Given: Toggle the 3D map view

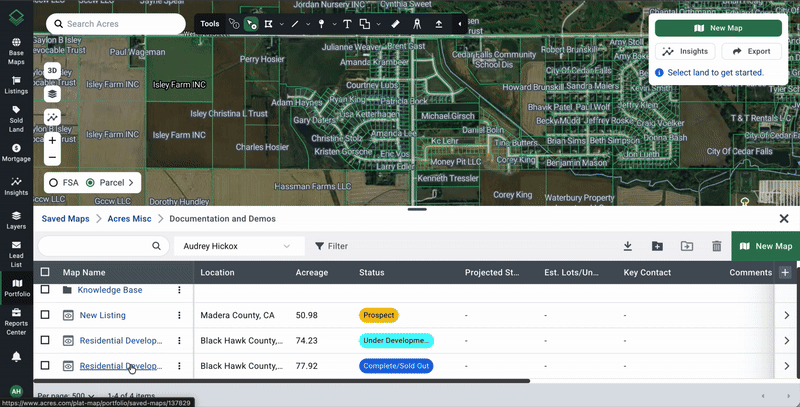Looking at the screenshot, I should (52, 71).
